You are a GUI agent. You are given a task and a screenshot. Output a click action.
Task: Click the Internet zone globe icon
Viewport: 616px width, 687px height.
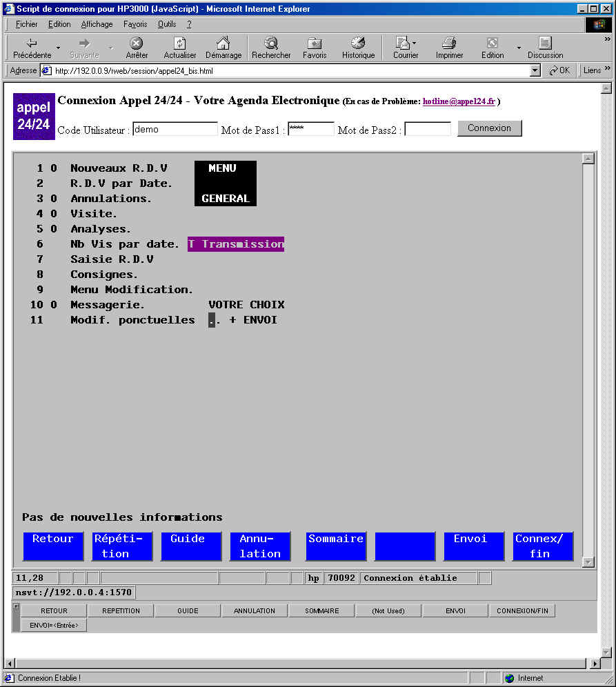(x=510, y=678)
